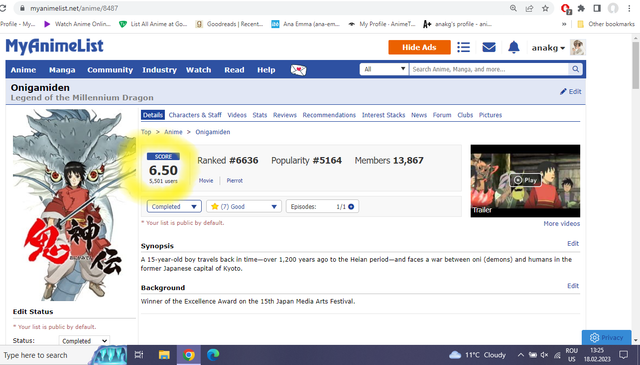The width and height of the screenshot is (640, 365).
Task: Switch to the Interest Stacks tab
Action: (383, 115)
